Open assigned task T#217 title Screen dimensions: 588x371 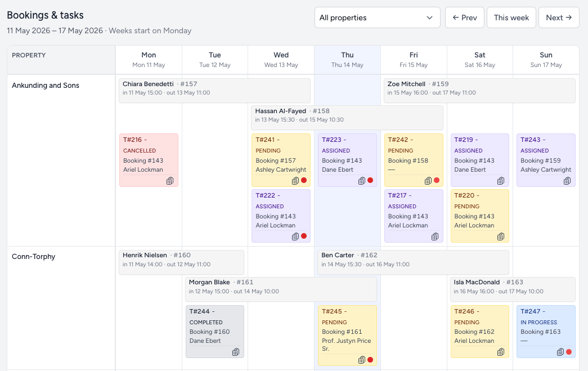click(x=400, y=195)
